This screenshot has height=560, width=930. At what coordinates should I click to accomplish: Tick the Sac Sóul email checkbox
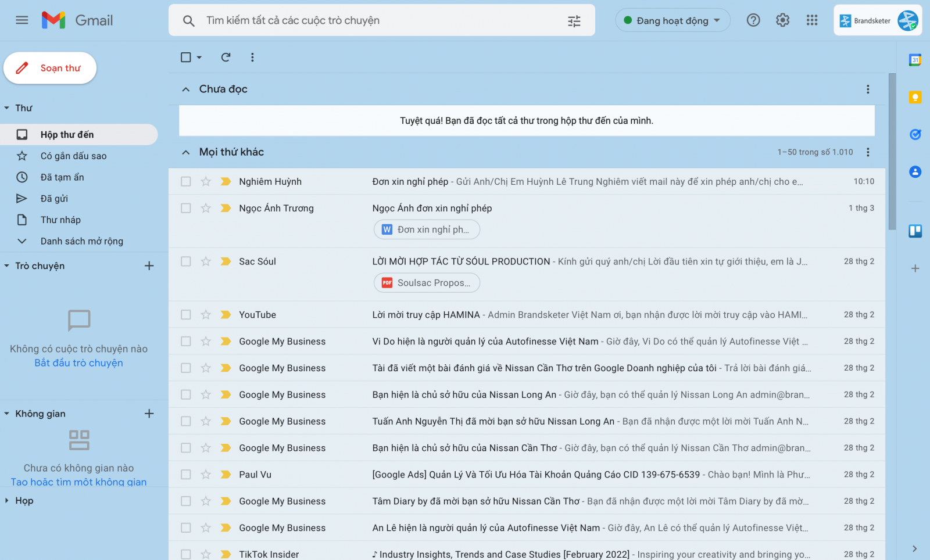click(186, 261)
